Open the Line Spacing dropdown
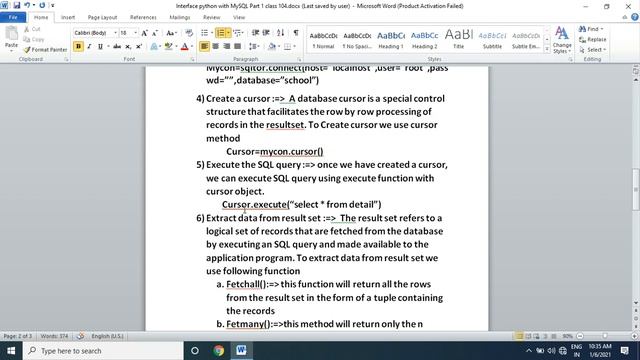Image resolution: width=640 pixels, height=360 pixels. pyautogui.click(x=254, y=46)
